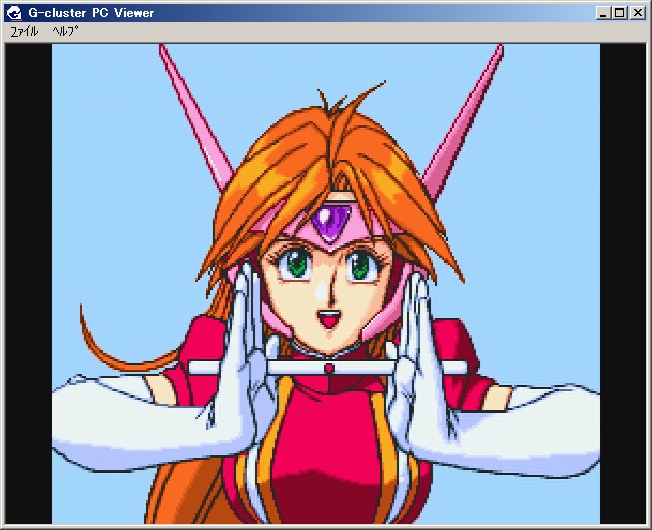The width and height of the screenshot is (652, 530).
Task: Close the G-cluster PC Viewer window
Action: tap(637, 13)
